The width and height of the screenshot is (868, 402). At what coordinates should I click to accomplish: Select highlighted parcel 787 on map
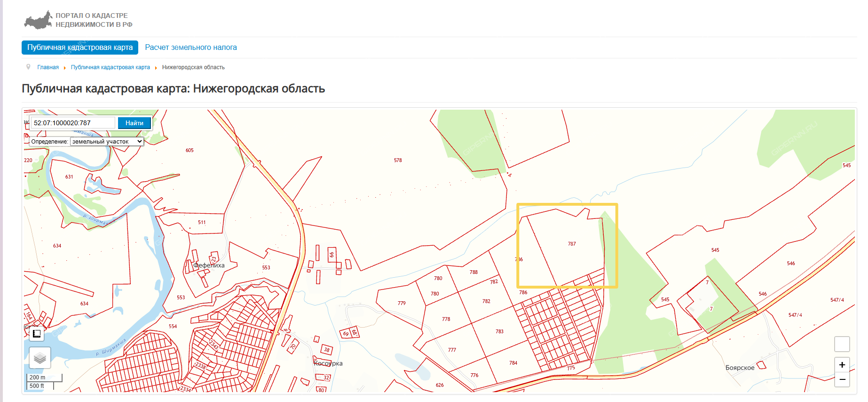tap(571, 244)
